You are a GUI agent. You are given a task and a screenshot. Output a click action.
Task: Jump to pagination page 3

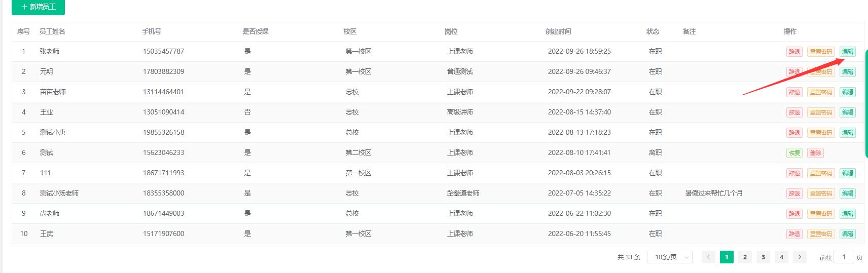coord(763,257)
